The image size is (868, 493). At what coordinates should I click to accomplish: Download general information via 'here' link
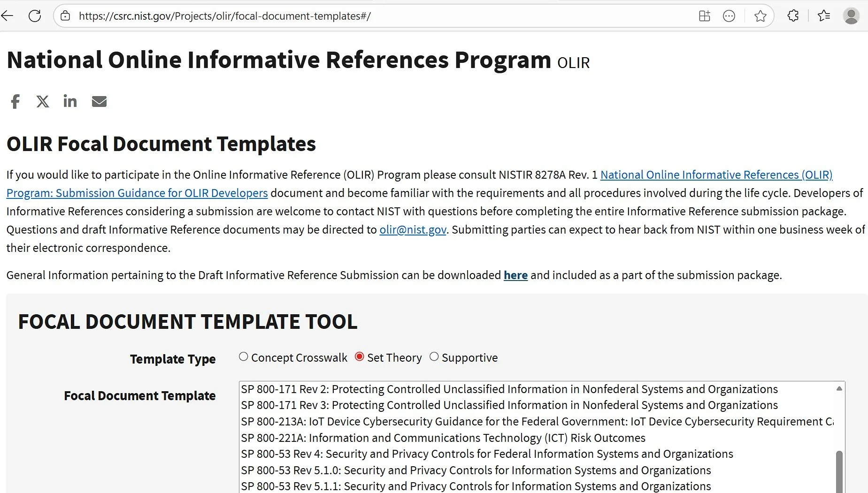[515, 275]
